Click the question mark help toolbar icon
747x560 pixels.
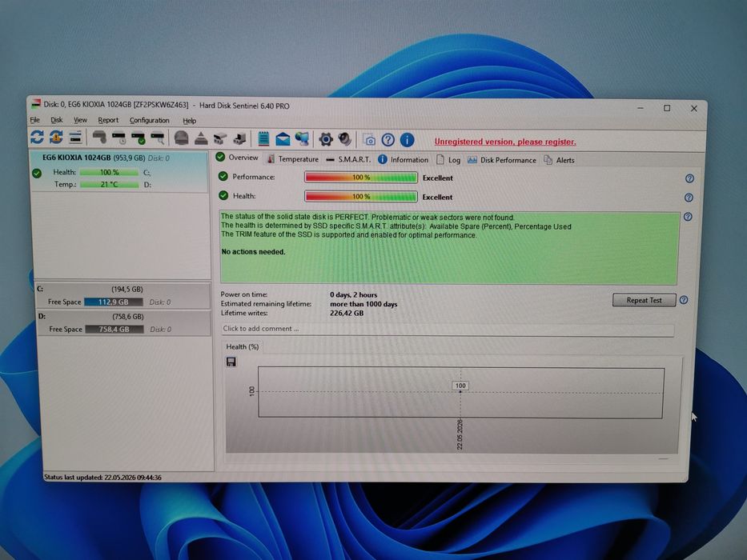[388, 140]
